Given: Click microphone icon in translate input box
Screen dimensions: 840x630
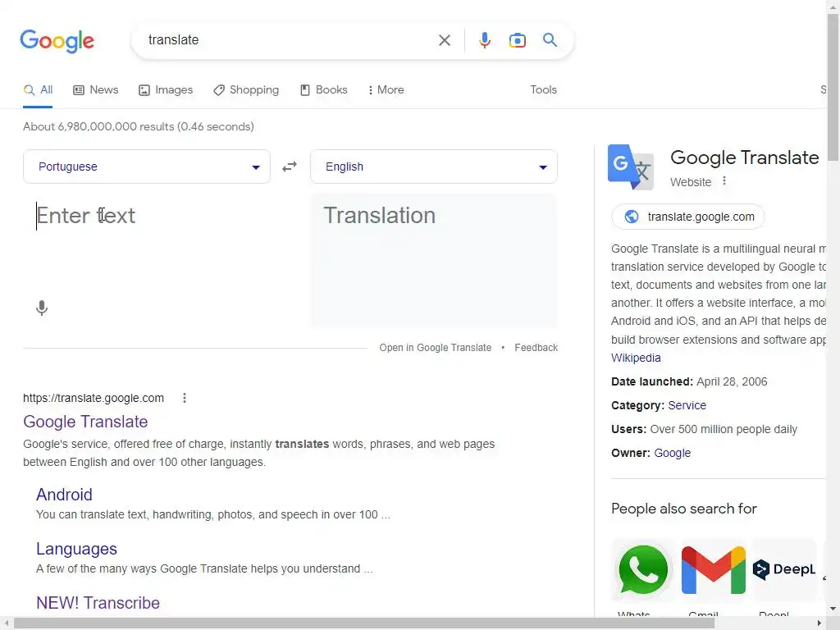Looking at the screenshot, I should coord(42,308).
